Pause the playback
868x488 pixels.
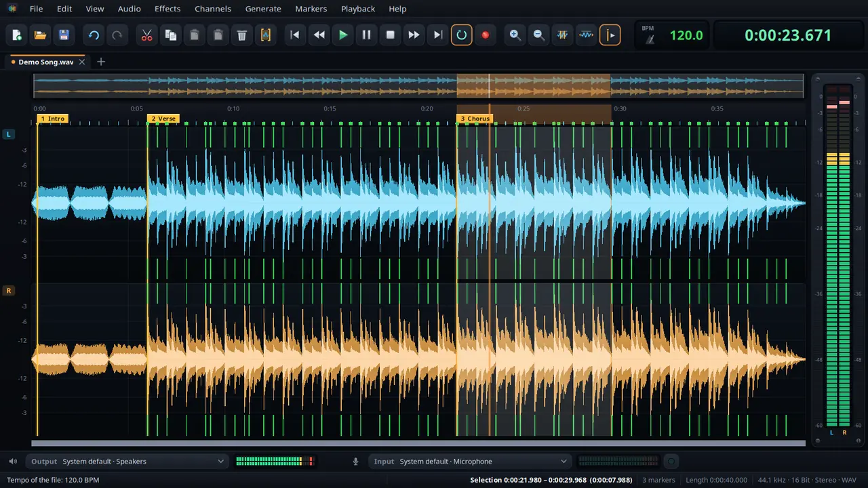(x=366, y=35)
